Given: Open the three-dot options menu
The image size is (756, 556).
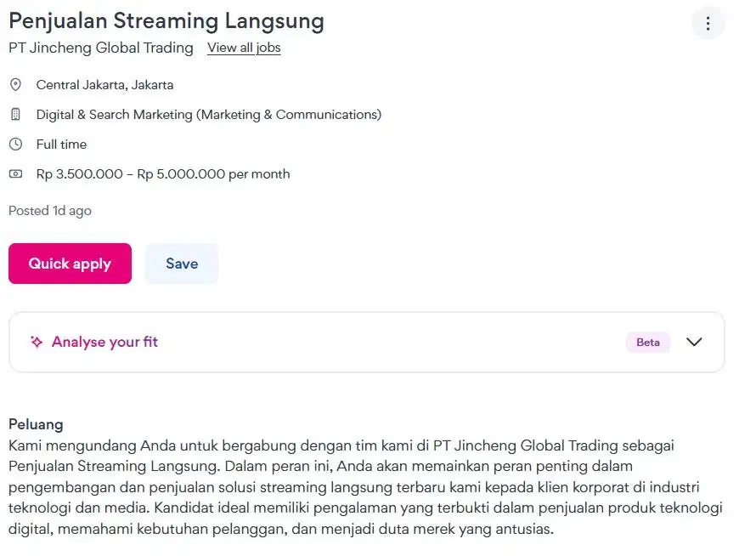Looking at the screenshot, I should click(708, 23).
